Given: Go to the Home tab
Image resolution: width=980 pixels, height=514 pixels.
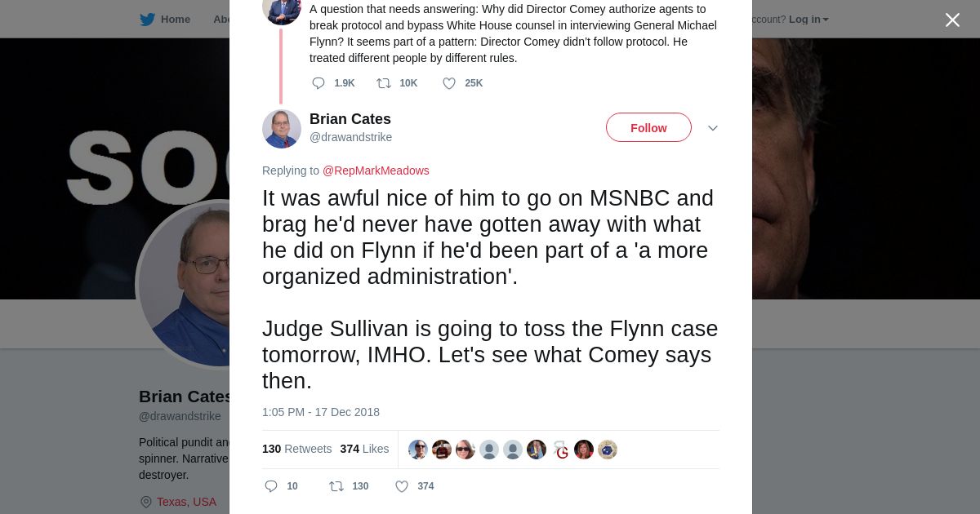Looking at the screenshot, I should [175, 20].
